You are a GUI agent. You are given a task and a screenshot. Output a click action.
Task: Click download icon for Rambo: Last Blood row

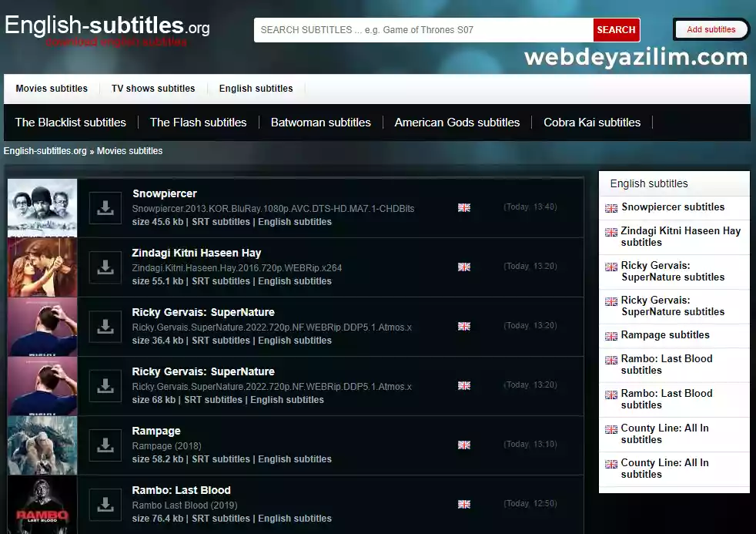tap(105, 505)
